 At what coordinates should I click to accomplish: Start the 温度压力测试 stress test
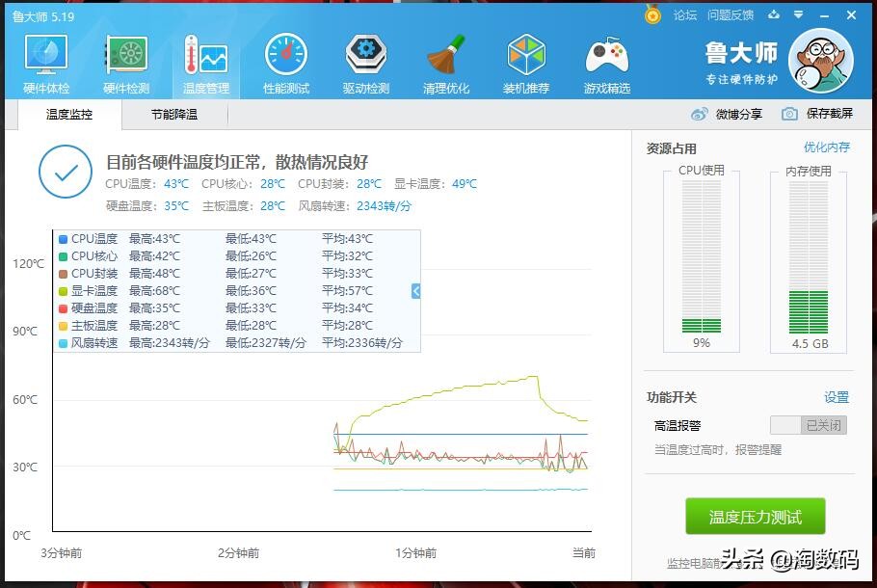[x=755, y=517]
